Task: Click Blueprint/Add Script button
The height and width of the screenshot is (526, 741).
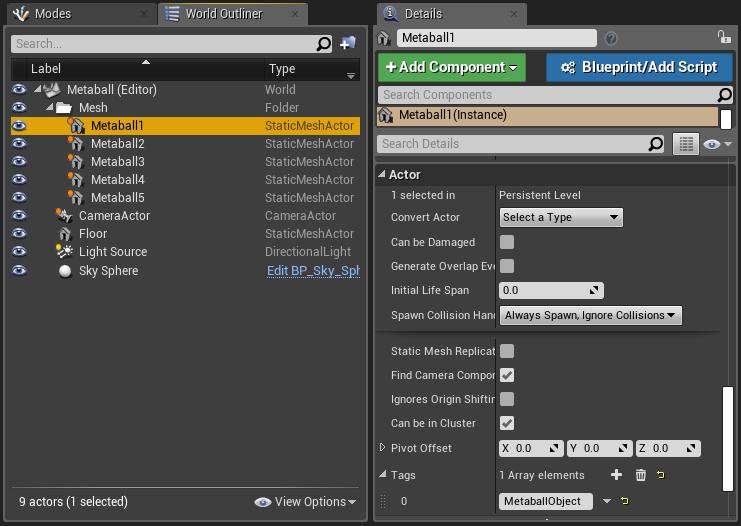Action: coord(639,67)
